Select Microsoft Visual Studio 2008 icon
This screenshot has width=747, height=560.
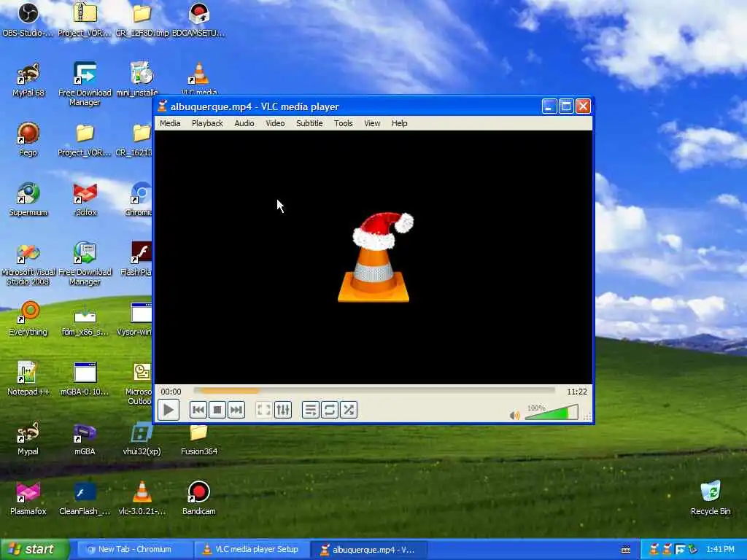click(28, 264)
